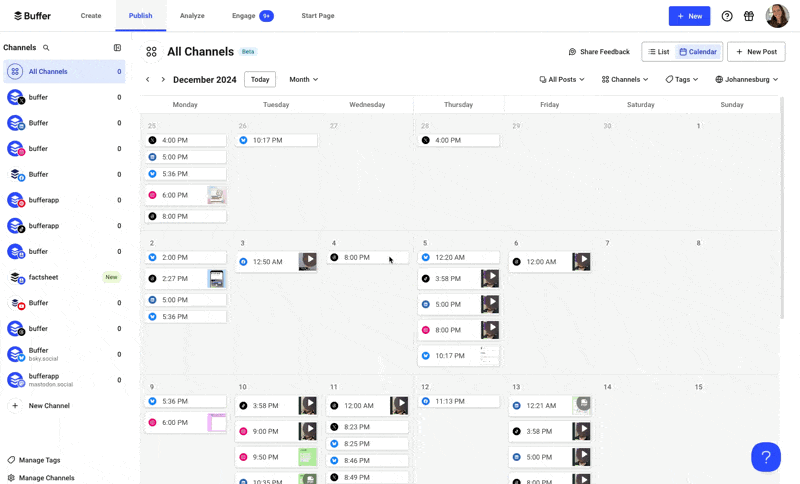Open the 8:00 PM post on Wednesday 4

[x=368, y=258]
